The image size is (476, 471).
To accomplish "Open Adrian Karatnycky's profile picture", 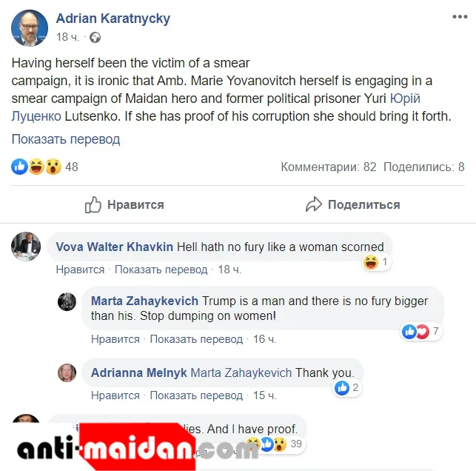I will click(x=30, y=27).
